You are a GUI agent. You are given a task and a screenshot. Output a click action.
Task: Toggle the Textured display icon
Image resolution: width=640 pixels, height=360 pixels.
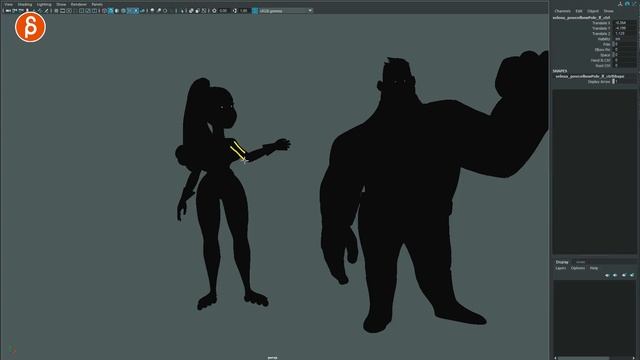(x=130, y=11)
